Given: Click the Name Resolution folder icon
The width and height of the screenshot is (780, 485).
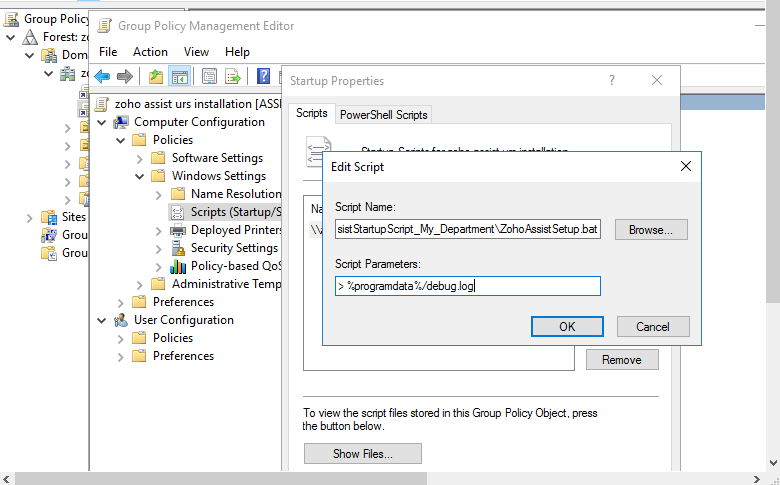Looking at the screenshot, I should point(178,194).
